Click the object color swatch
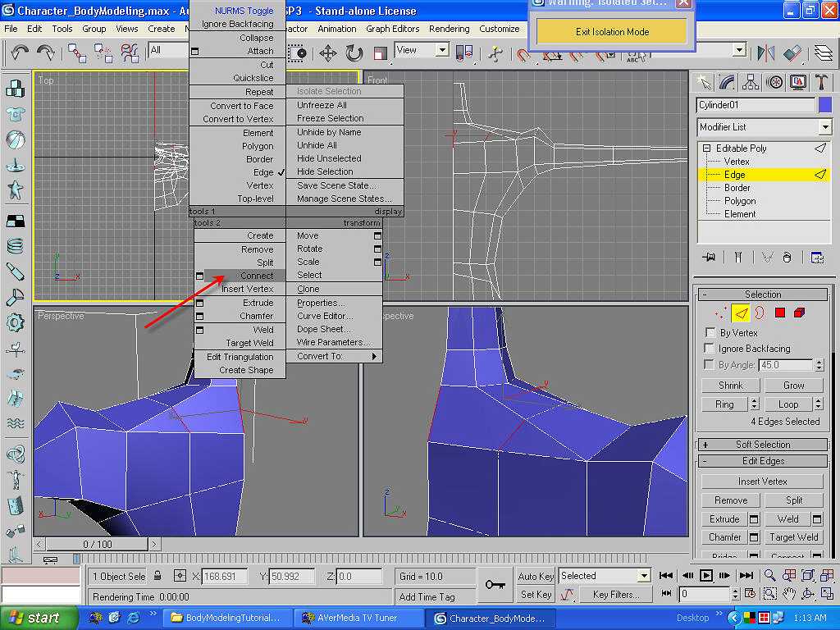The width and height of the screenshot is (840, 630). click(x=825, y=105)
